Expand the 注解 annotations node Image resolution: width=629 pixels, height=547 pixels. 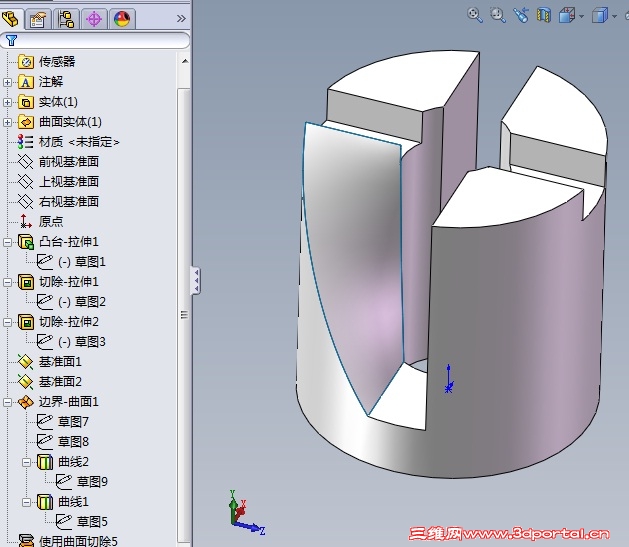point(7,82)
